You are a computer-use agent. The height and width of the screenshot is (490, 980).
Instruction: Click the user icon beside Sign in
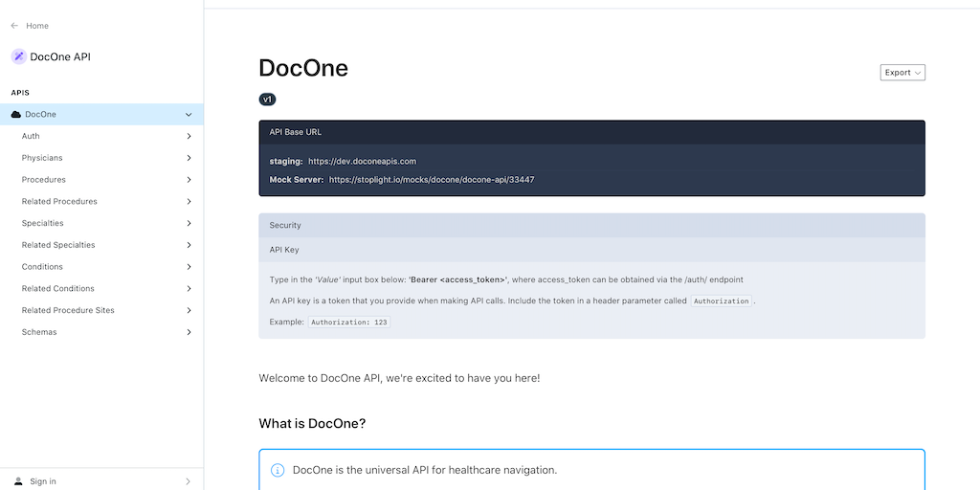19,481
